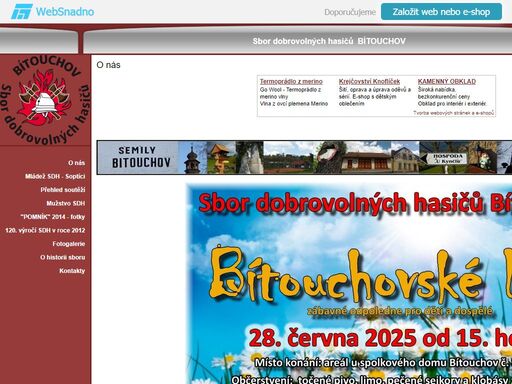This screenshot has width=512, height=384.
Task: Click Tvorba webových stránek a e-shopů link
Action: click(x=454, y=113)
